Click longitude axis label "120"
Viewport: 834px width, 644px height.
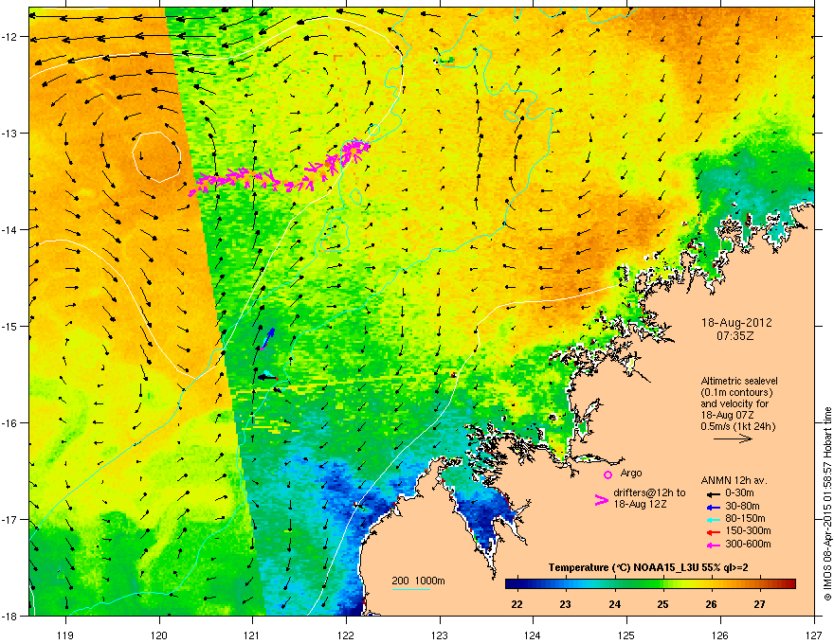pyautogui.click(x=159, y=635)
